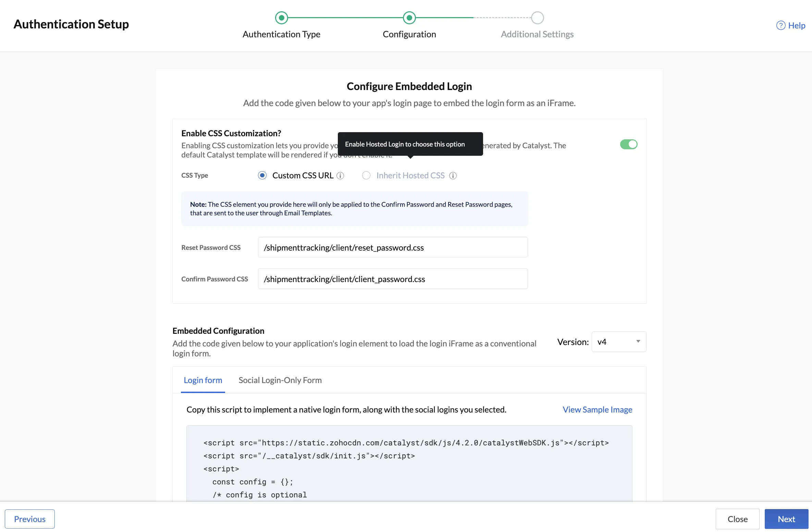Click the 'Reset Password CSS' label
812x532 pixels.
(x=211, y=248)
